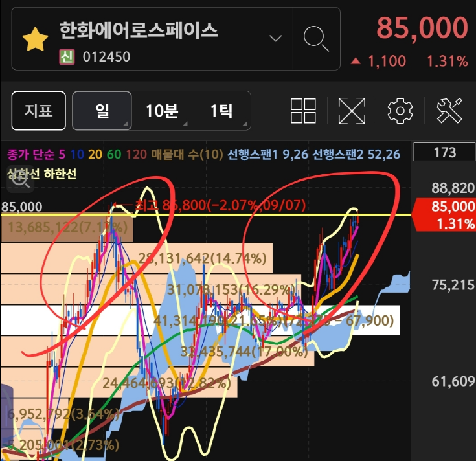
Task: Click the 20 moving average legend label
Action: point(95,155)
